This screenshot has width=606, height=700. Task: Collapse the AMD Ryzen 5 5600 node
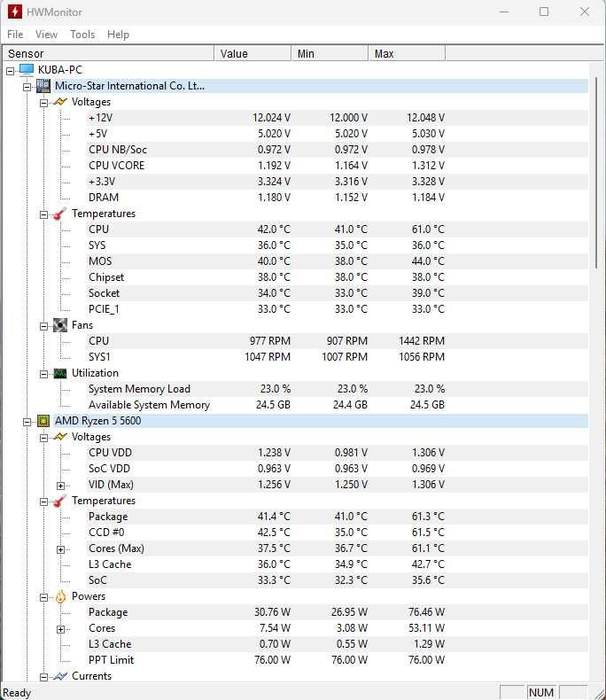[x=27, y=422]
